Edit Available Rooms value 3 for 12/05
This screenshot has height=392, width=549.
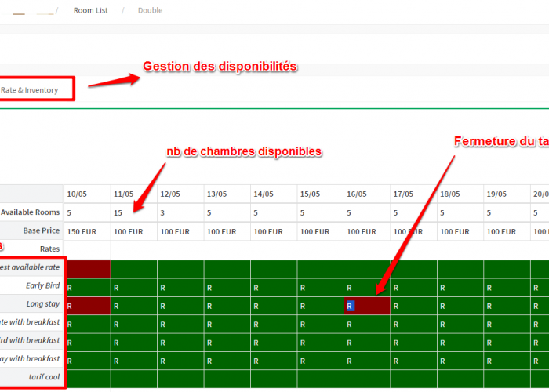click(x=180, y=212)
